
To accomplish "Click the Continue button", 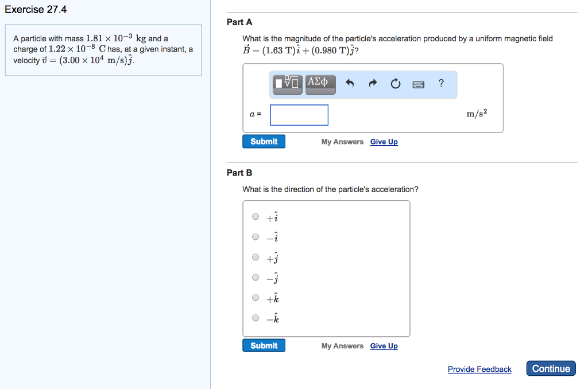I will click(x=551, y=368).
